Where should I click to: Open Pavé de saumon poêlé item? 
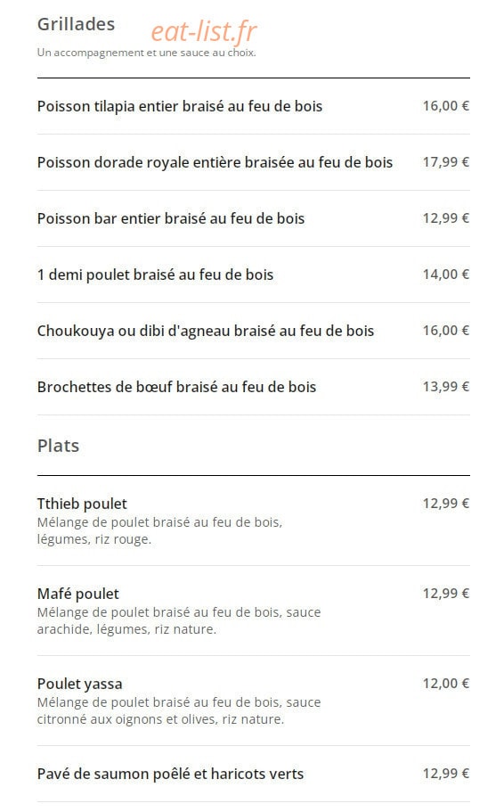coord(170,775)
